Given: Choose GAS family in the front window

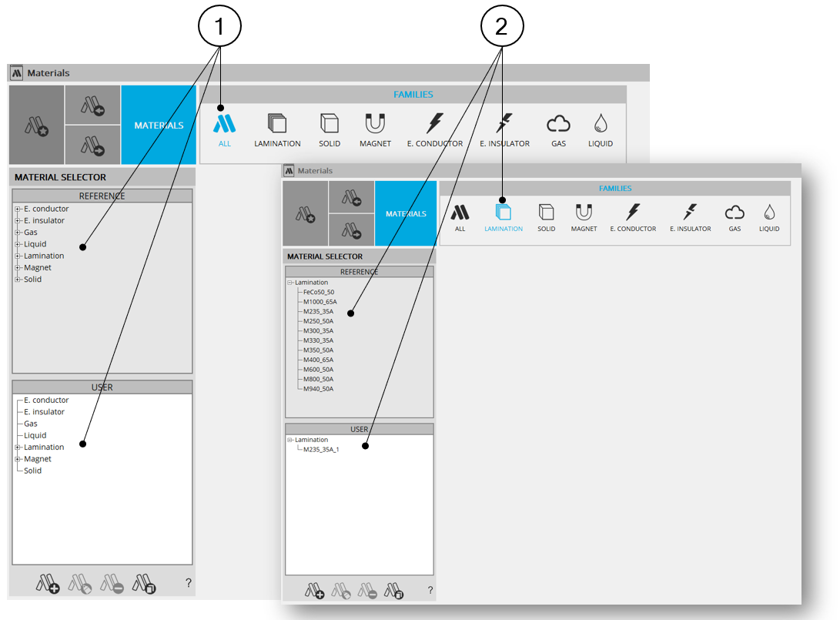Looking at the screenshot, I should point(735,217).
